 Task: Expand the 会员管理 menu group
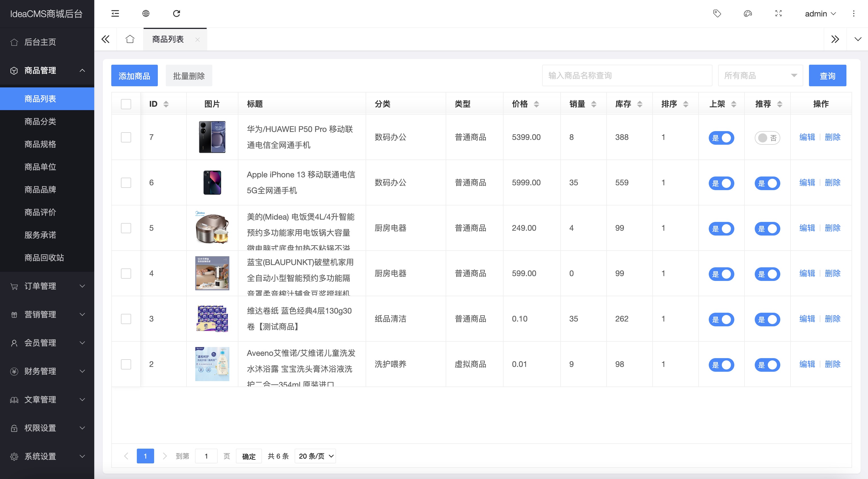[47, 343]
